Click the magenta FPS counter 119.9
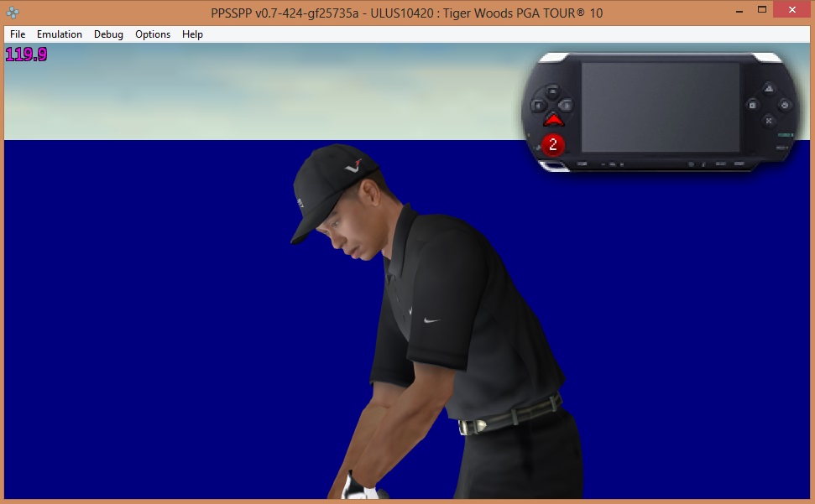 26,55
